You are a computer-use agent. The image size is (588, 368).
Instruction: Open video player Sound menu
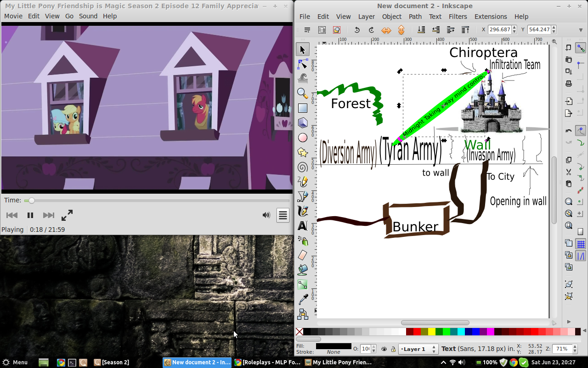(88, 16)
